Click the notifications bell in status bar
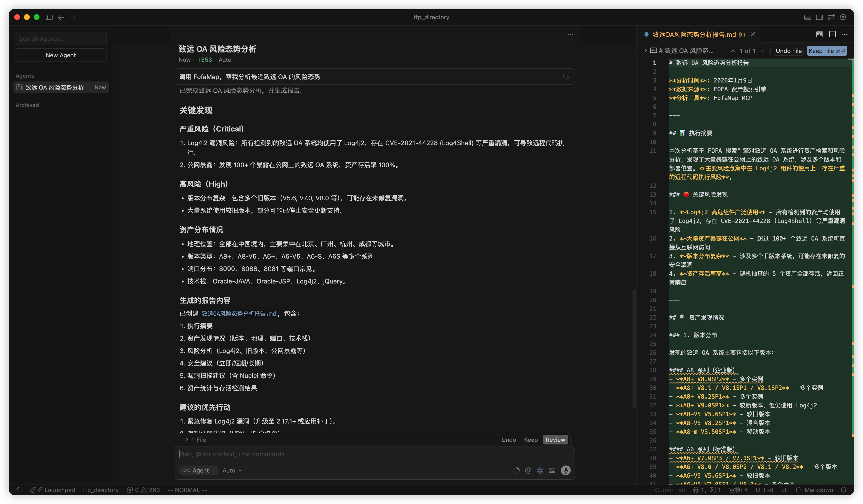This screenshot has height=504, width=863. [843, 490]
